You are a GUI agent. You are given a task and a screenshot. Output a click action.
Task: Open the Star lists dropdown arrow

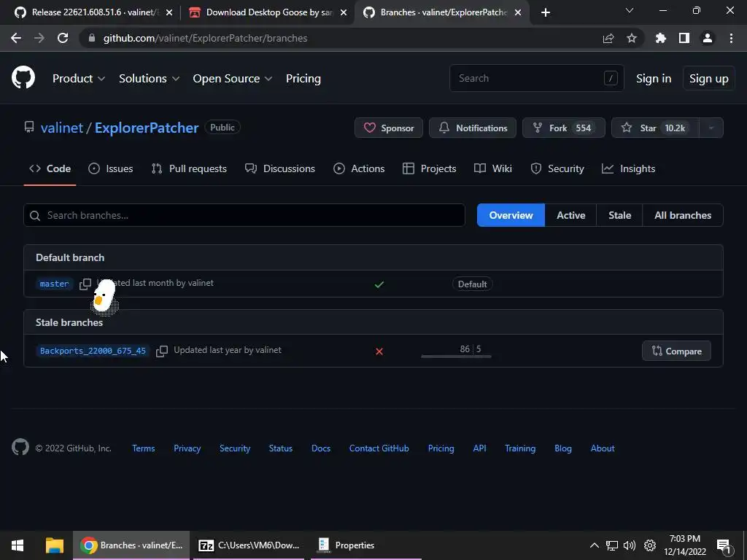pyautogui.click(x=711, y=128)
